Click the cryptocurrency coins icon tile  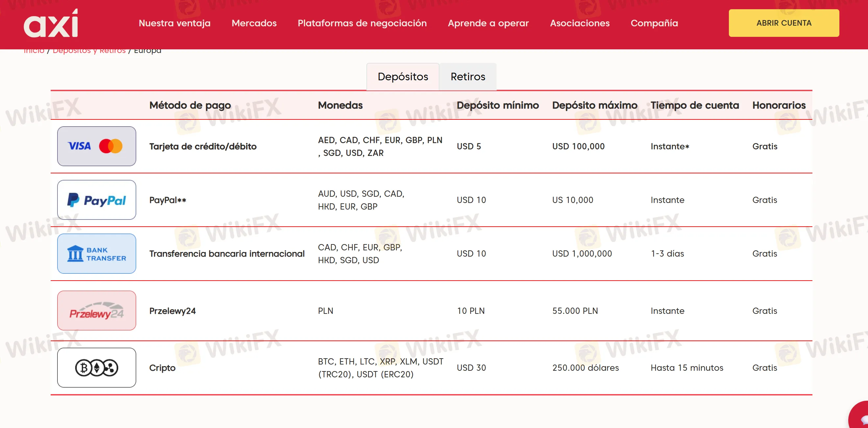[x=96, y=368]
